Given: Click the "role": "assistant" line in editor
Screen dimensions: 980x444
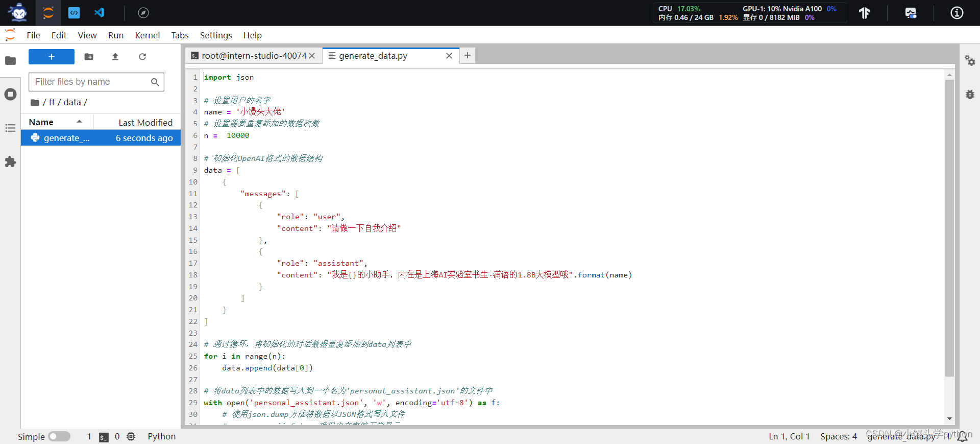Looking at the screenshot, I should click(322, 263).
